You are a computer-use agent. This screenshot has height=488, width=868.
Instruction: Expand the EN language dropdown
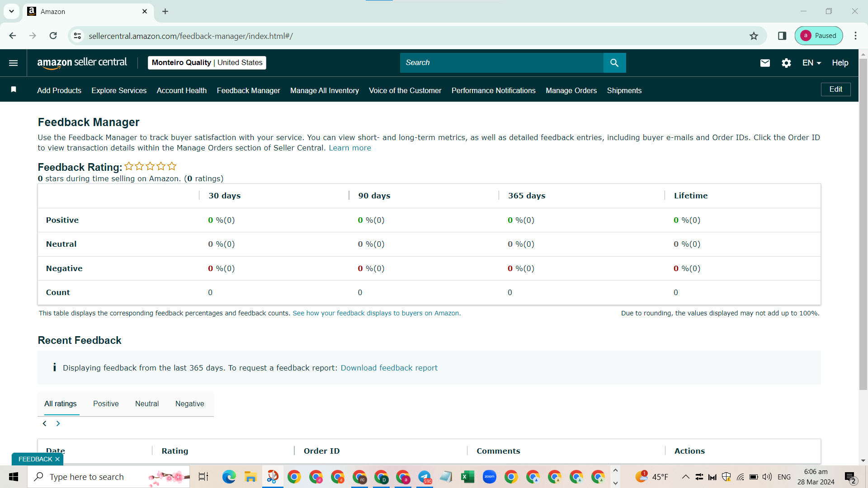811,63
